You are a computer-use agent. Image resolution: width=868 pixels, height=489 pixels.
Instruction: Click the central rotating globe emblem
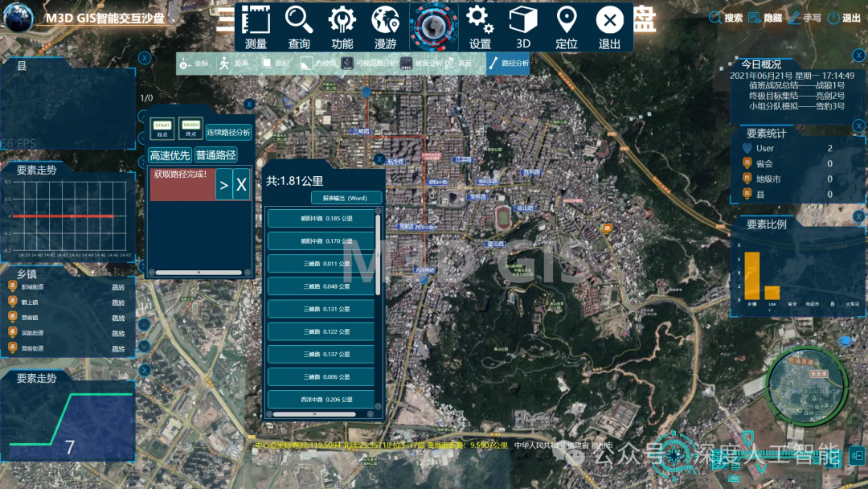point(434,27)
